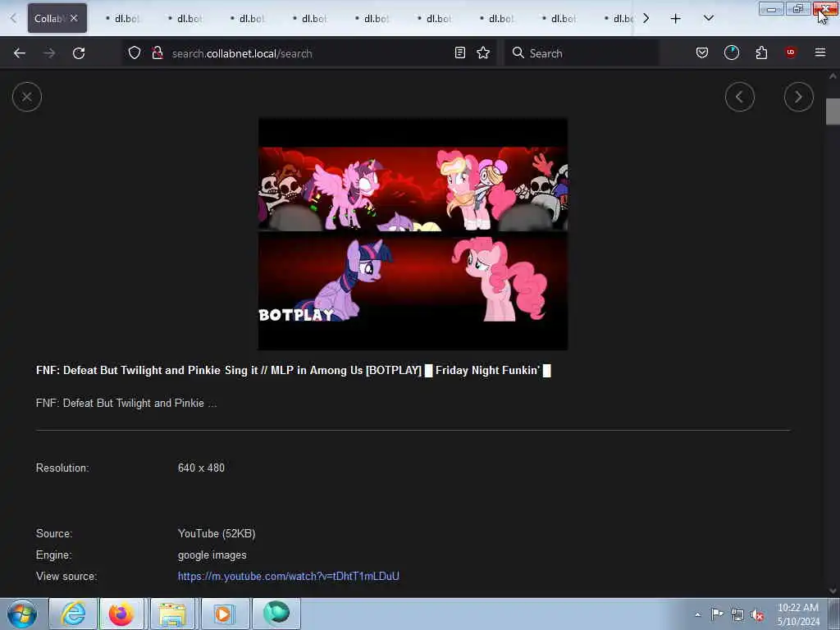Open the green round taskbar app

pos(276,614)
